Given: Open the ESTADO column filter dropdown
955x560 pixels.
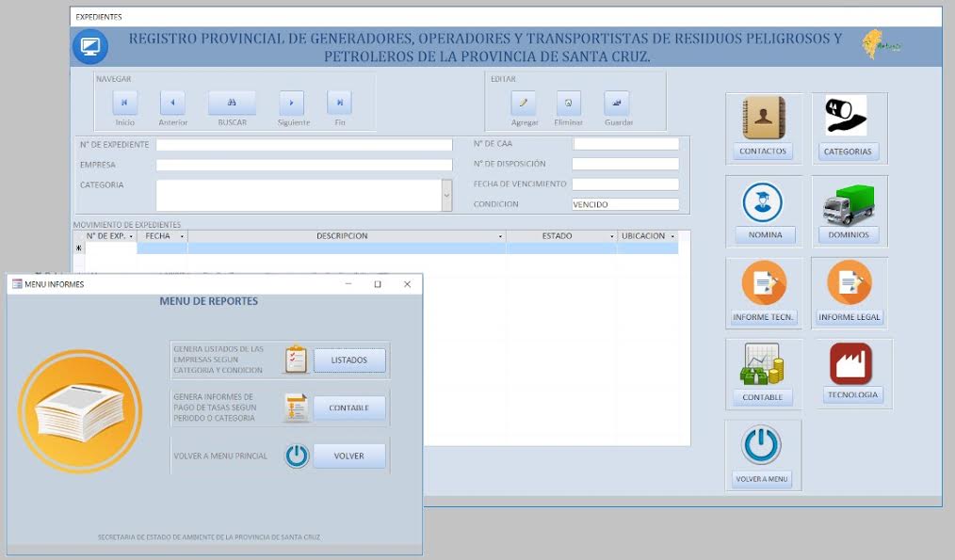Looking at the screenshot, I should pyautogui.click(x=612, y=236).
